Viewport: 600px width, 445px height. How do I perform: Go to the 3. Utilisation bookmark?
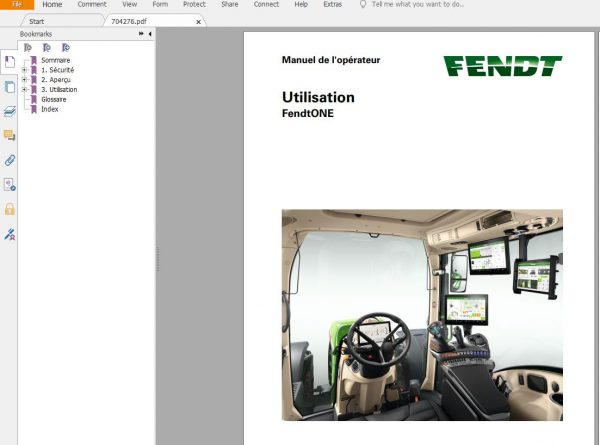[x=59, y=90]
